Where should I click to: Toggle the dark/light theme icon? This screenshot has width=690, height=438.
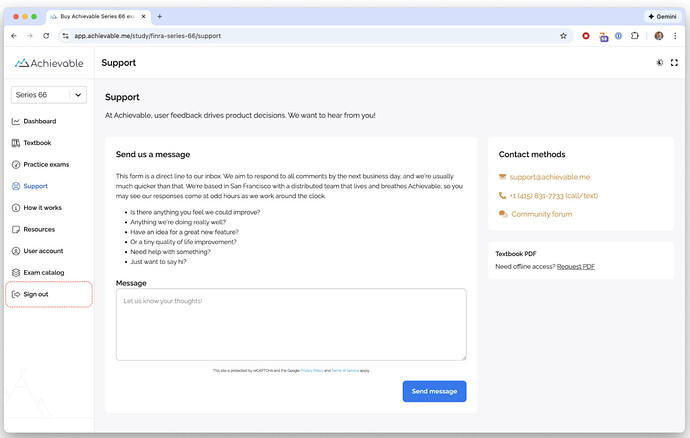tap(659, 63)
